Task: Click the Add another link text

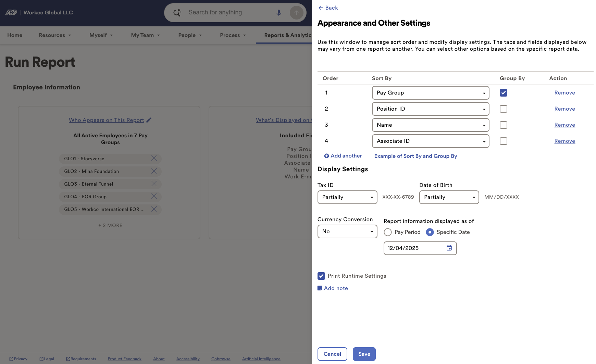Action: (346, 156)
